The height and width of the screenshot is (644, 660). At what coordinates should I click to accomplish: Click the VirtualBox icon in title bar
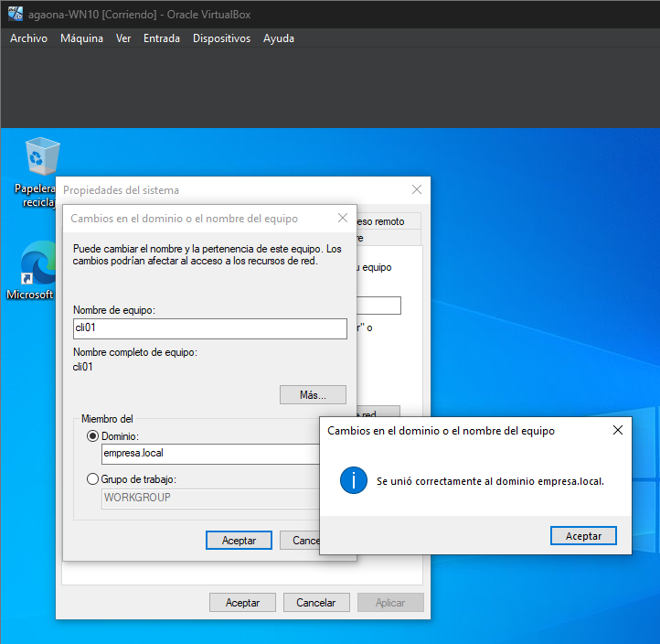[16, 14]
